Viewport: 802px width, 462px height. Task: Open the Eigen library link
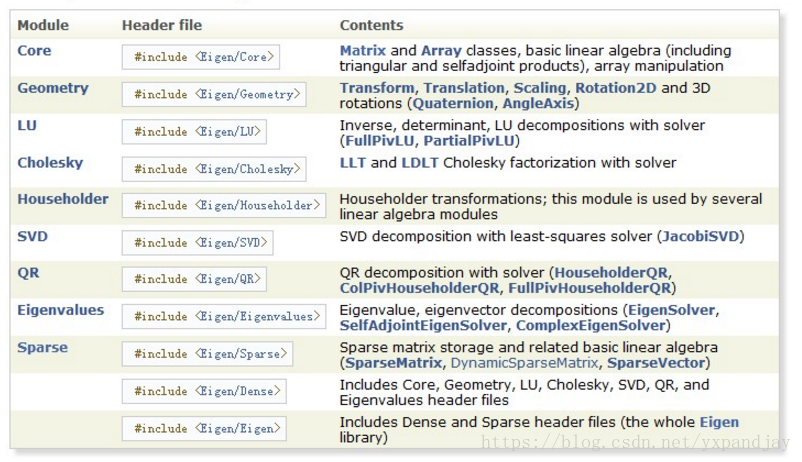point(719,422)
